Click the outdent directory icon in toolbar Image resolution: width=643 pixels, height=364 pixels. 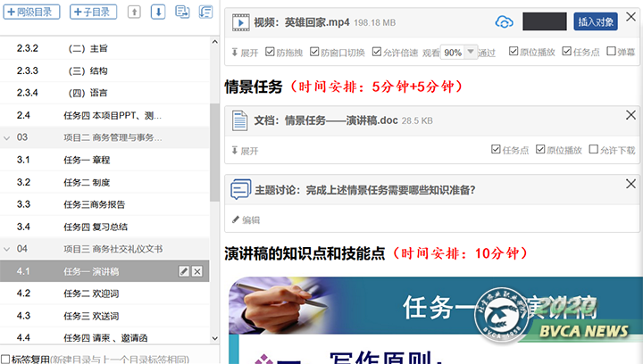[205, 12]
